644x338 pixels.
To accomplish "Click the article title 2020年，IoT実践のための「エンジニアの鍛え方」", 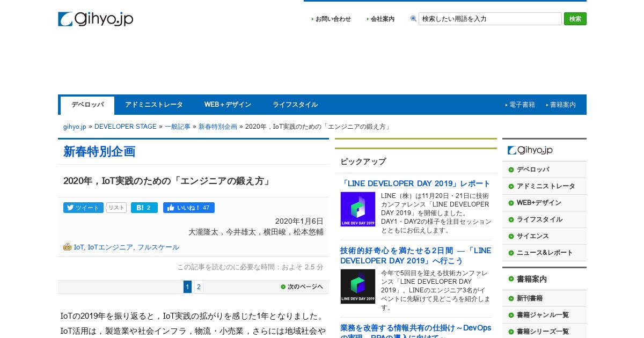I will (167, 181).
